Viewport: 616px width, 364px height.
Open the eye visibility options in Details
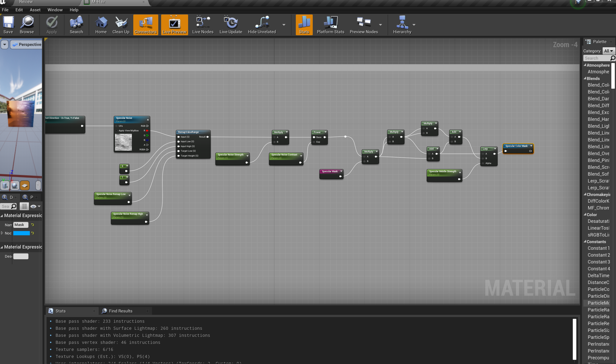[35, 206]
